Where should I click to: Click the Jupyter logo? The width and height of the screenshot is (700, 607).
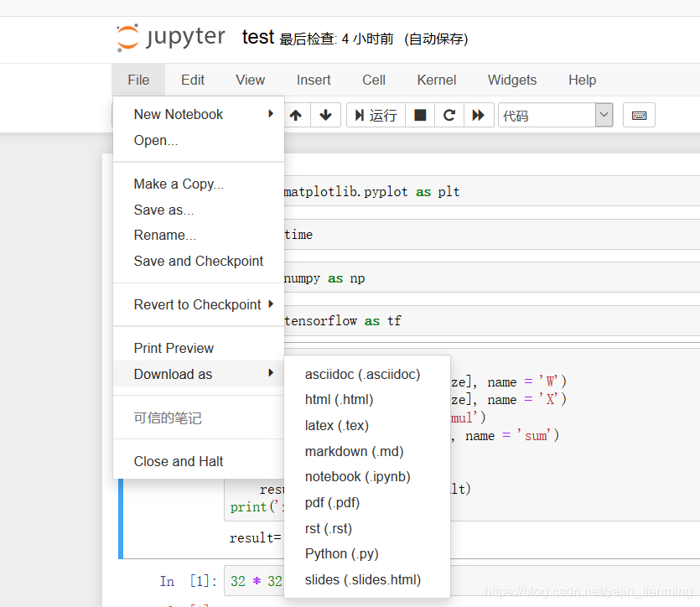(170, 38)
